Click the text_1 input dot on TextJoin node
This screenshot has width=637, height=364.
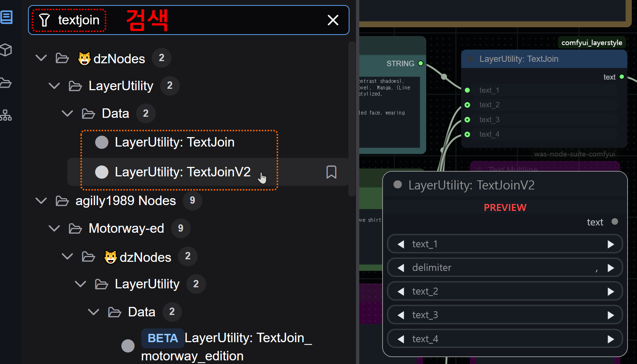[x=467, y=90]
